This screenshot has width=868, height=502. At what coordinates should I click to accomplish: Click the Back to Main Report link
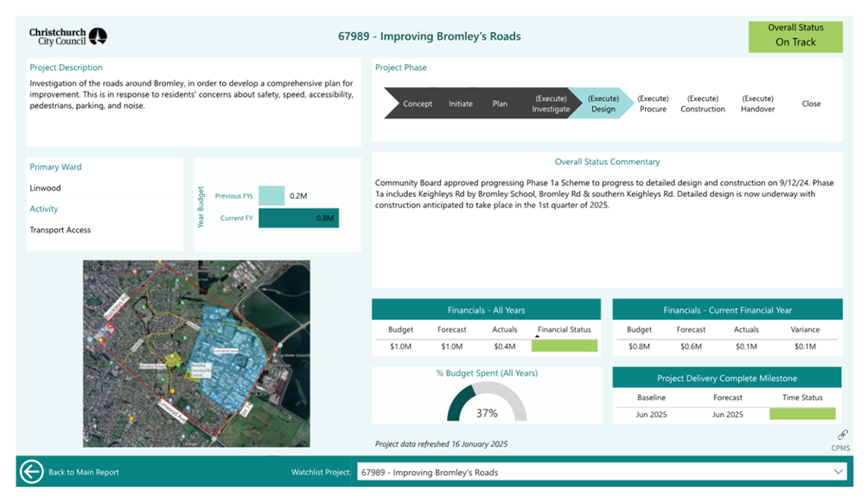click(x=84, y=473)
